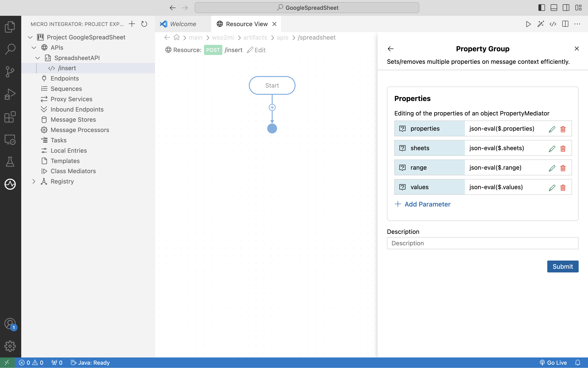Switch to the Welcome tab
The width and height of the screenshot is (588, 368).
click(x=183, y=24)
